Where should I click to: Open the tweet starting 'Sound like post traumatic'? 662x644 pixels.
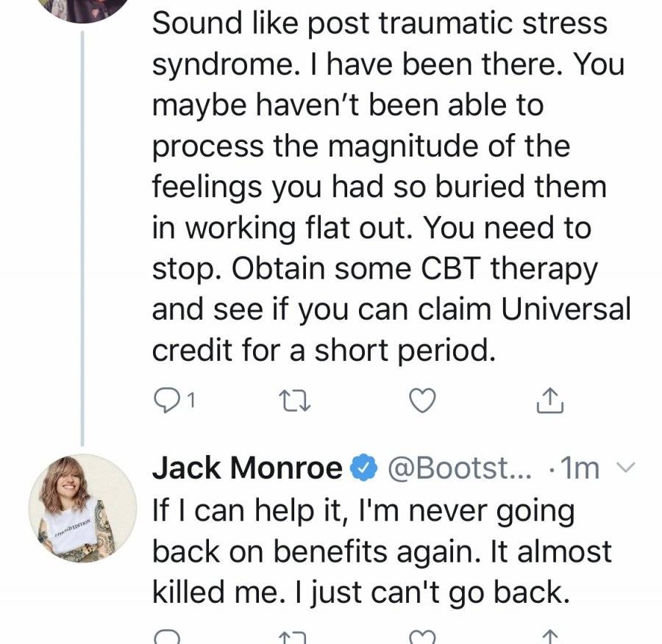[x=391, y=187]
